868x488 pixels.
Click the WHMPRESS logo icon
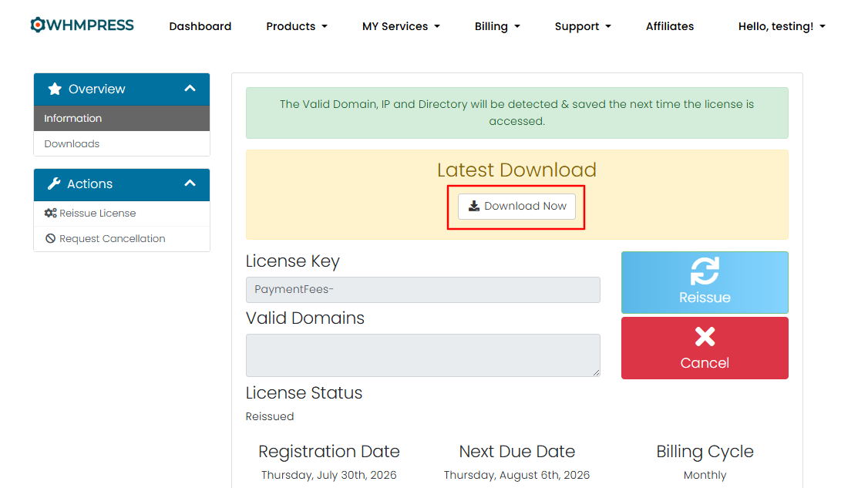[37, 25]
